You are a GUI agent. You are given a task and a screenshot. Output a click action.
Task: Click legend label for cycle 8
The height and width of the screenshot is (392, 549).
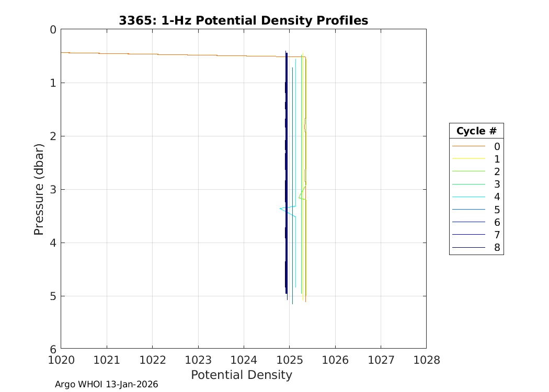tap(497, 247)
